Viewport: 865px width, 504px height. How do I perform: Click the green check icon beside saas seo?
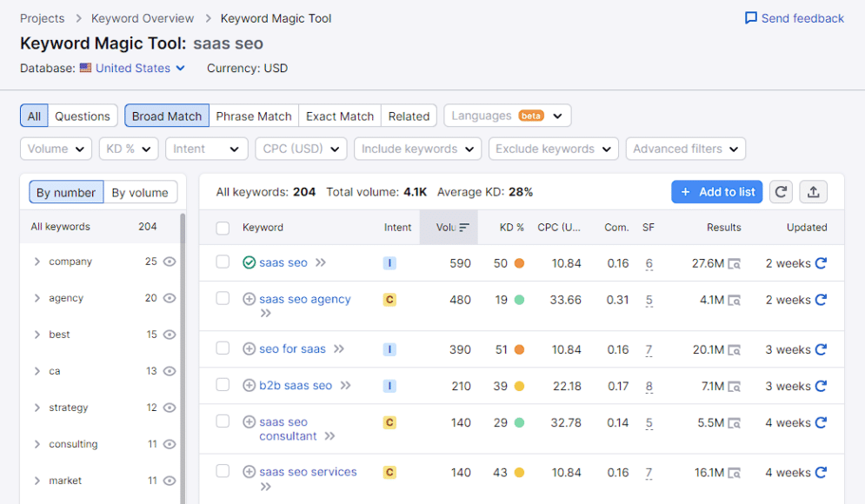pos(249,262)
